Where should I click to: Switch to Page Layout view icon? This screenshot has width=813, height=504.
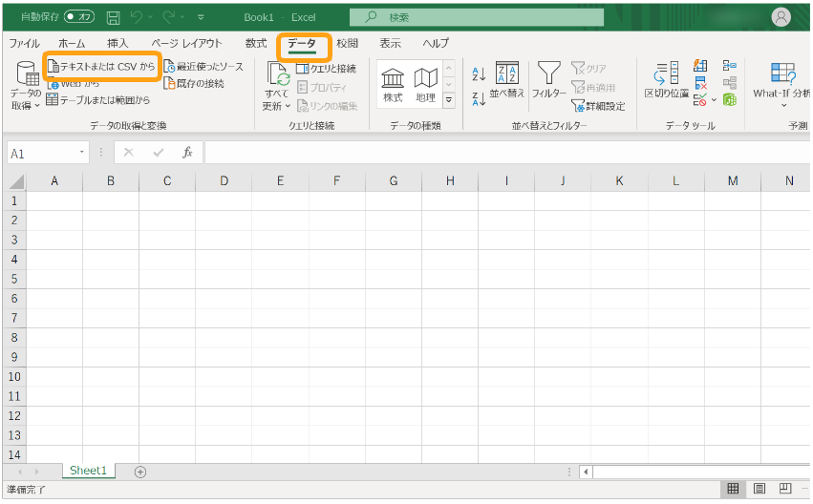pos(760,489)
